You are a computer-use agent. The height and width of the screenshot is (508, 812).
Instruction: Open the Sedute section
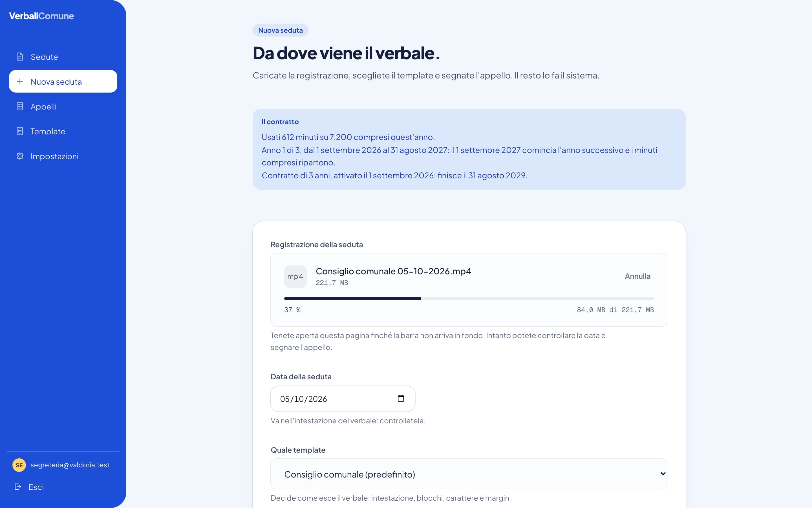point(63,57)
